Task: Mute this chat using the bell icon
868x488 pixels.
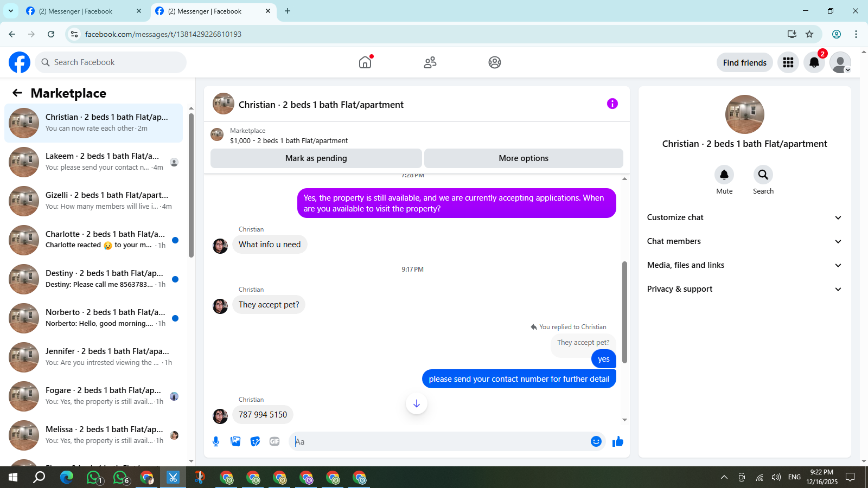Action: (724, 175)
